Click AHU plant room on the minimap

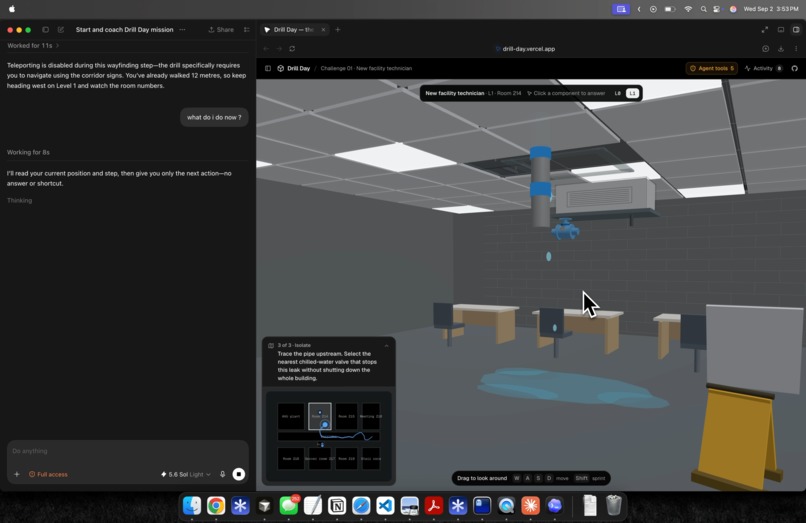pos(291,416)
